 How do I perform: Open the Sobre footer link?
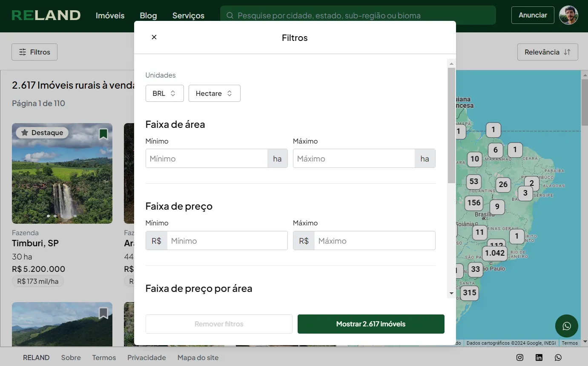pos(71,357)
